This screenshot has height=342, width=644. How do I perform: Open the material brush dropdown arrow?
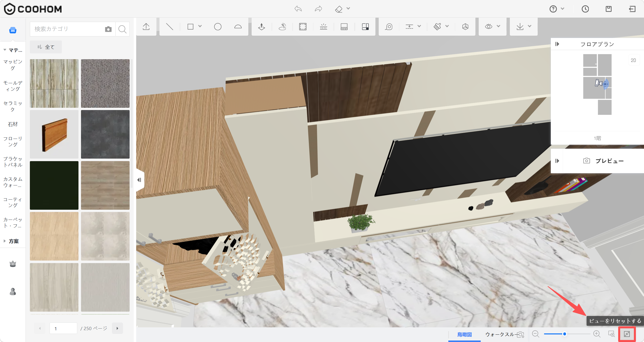point(447,26)
